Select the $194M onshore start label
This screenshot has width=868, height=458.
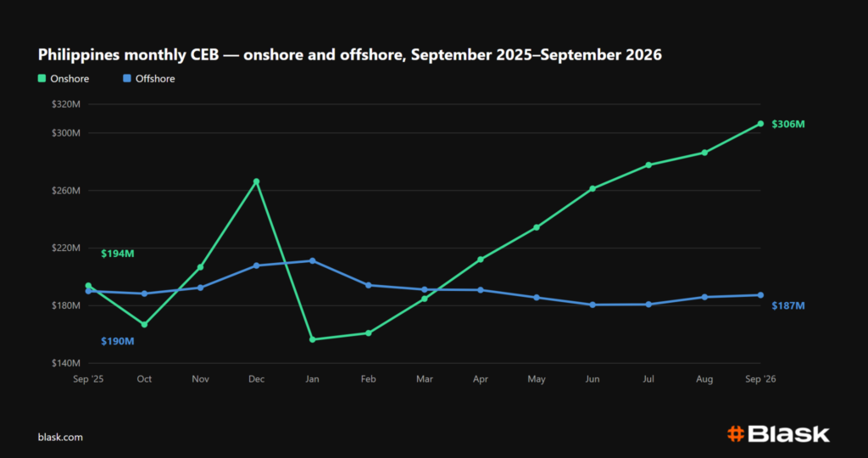point(117,254)
